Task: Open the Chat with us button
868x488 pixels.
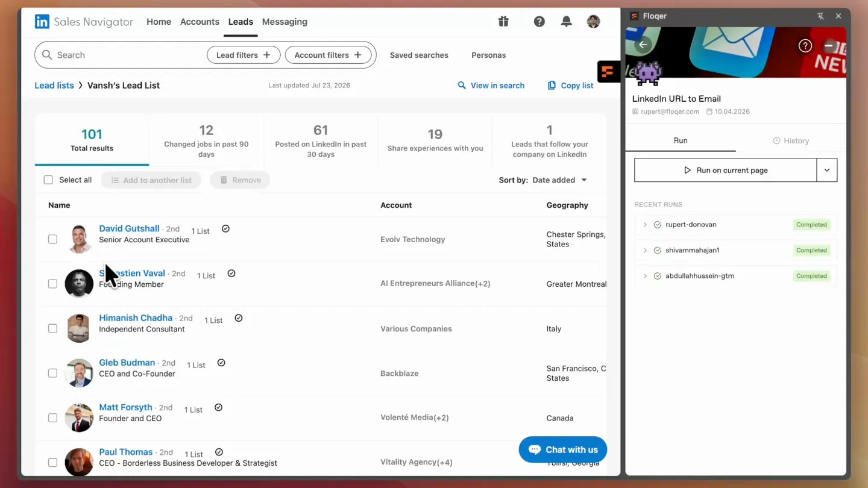Action: pos(563,449)
